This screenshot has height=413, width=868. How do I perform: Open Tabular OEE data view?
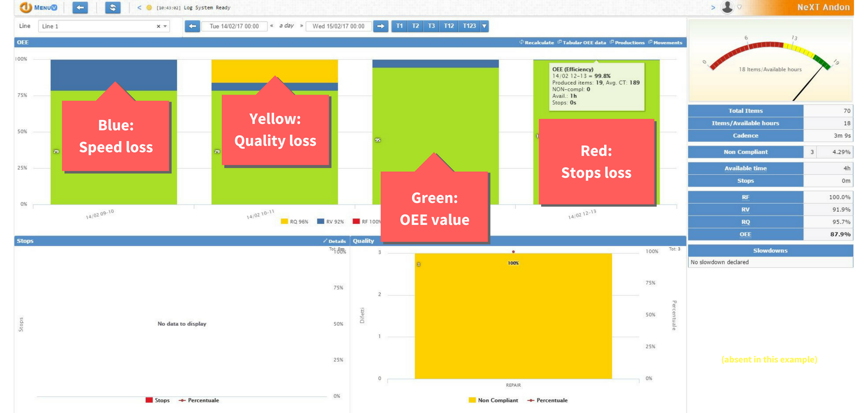tap(582, 42)
